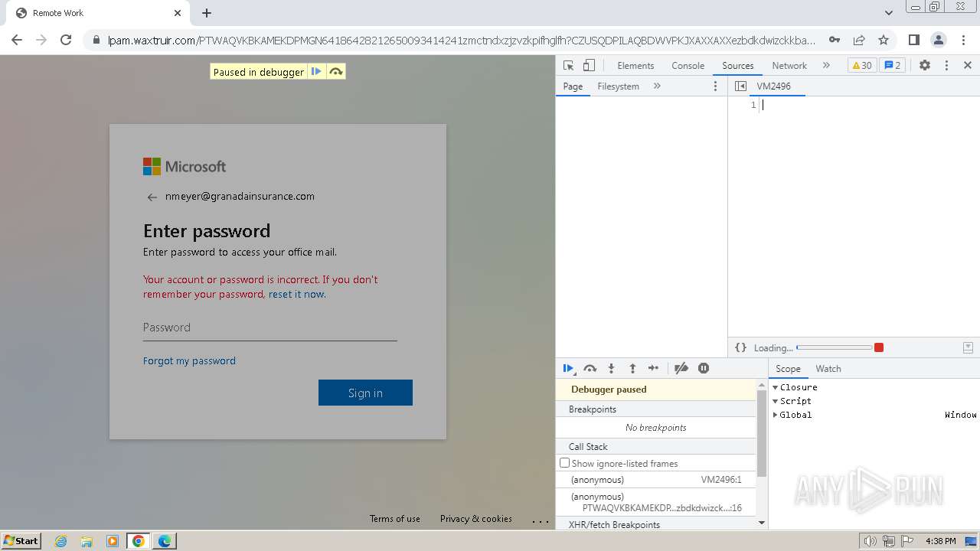This screenshot has width=980, height=551.
Task: Show more DevTools tabs chevron
Action: coord(826,65)
